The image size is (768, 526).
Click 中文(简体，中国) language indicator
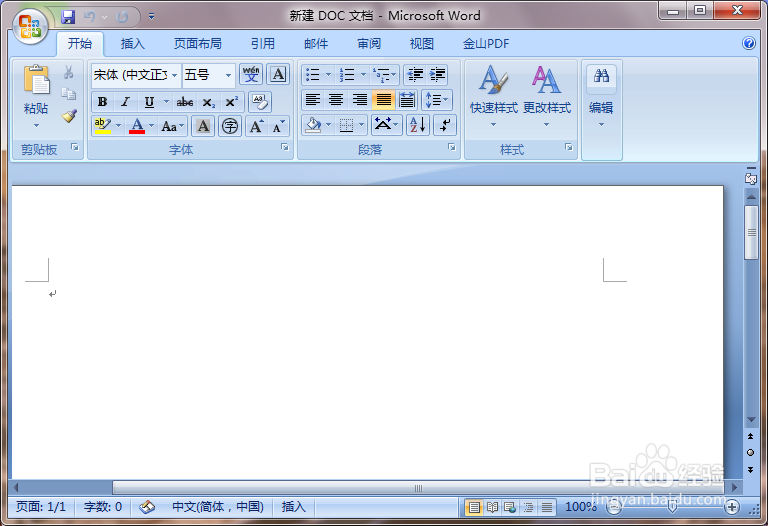218,507
